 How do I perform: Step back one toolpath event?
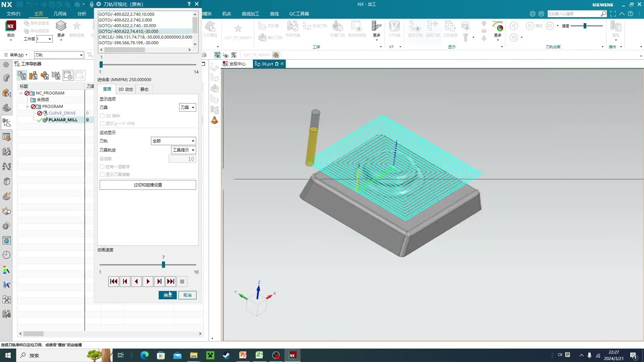tap(125, 282)
